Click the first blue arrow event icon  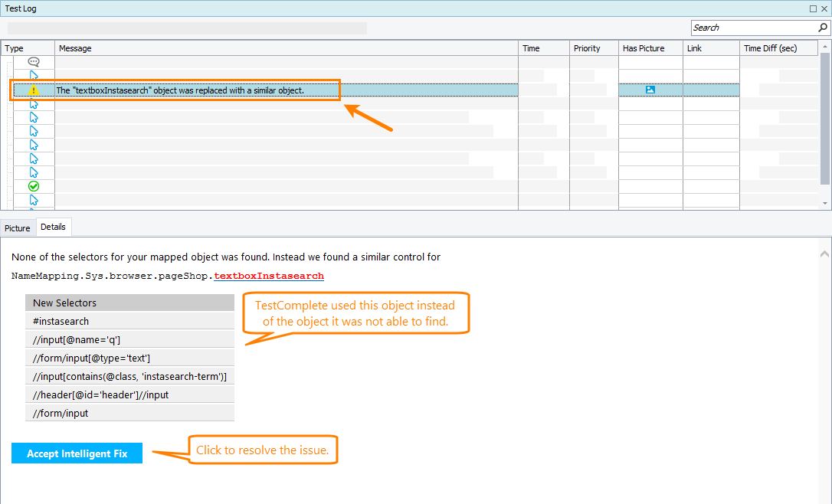[x=34, y=76]
